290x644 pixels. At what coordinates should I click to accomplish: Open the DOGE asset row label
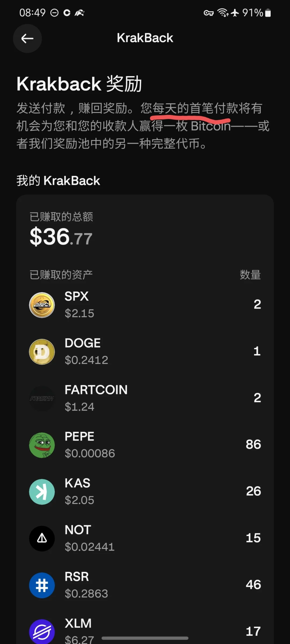tap(83, 343)
